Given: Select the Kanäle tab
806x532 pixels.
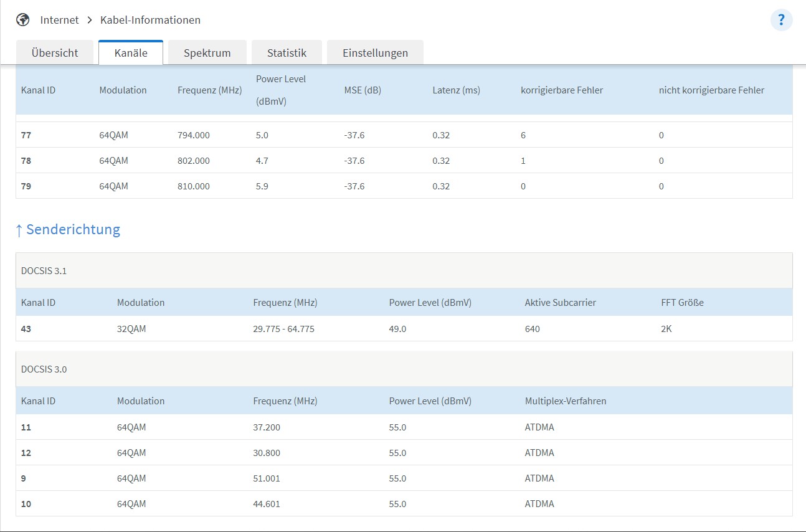Looking at the screenshot, I should click(131, 53).
